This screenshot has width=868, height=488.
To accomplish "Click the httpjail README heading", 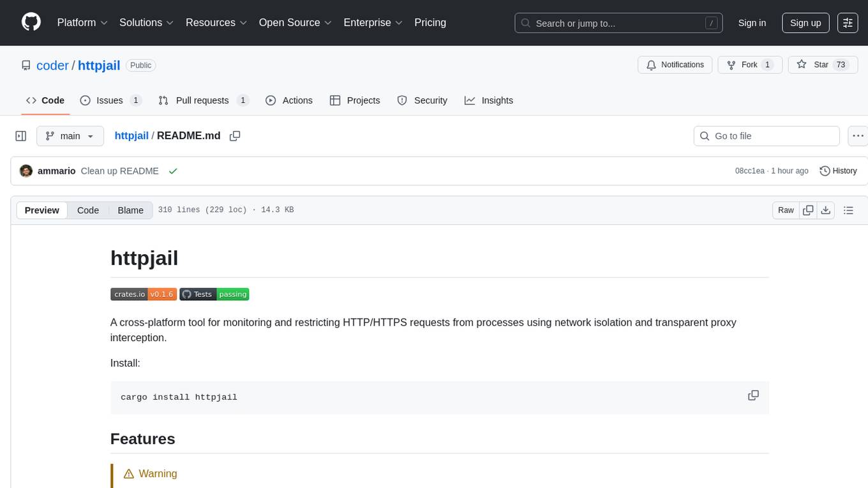I will click(144, 258).
